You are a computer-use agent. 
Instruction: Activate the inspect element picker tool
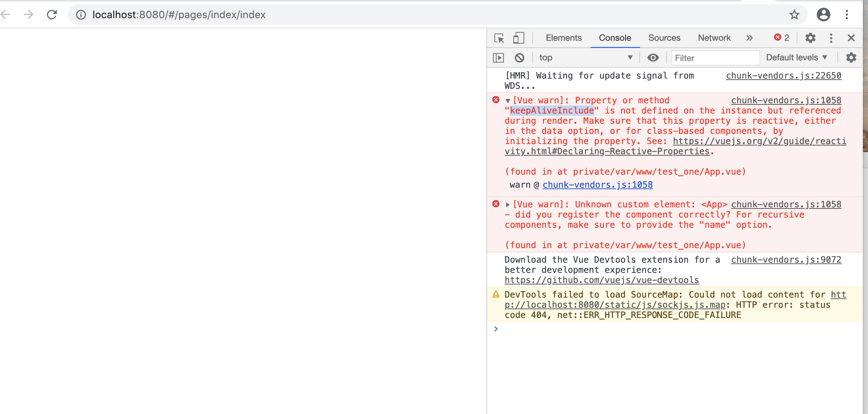click(499, 38)
